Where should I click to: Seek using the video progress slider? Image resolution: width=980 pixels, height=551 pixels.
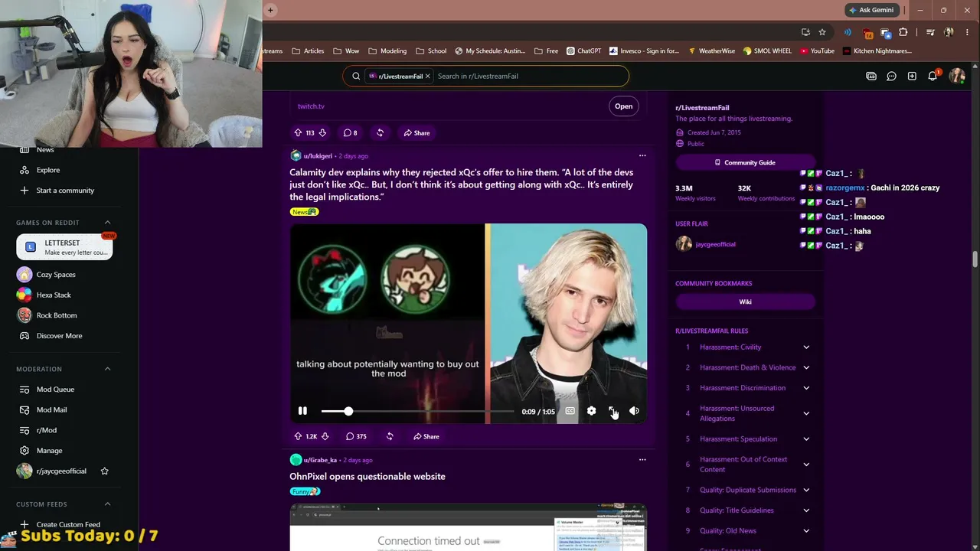[417, 411]
